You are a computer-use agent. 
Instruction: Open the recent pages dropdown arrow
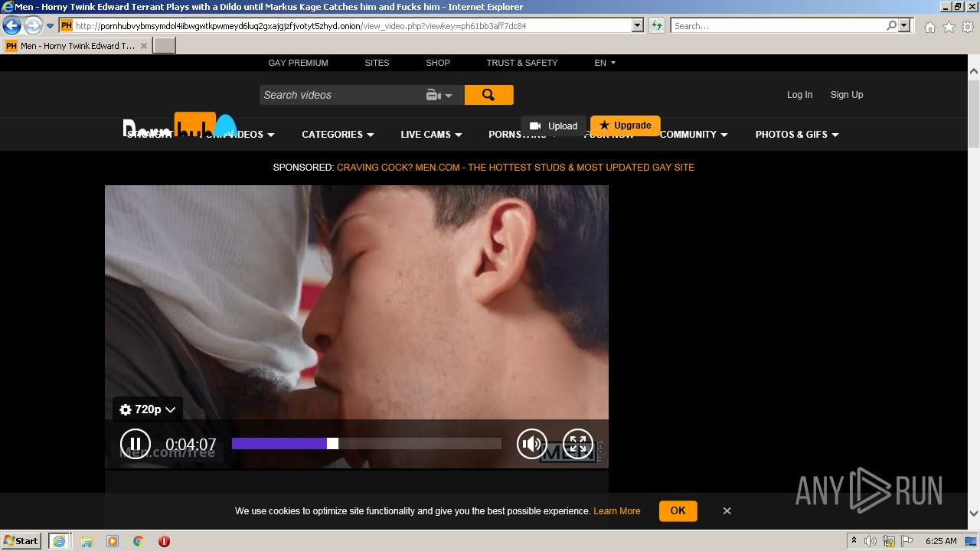(51, 26)
